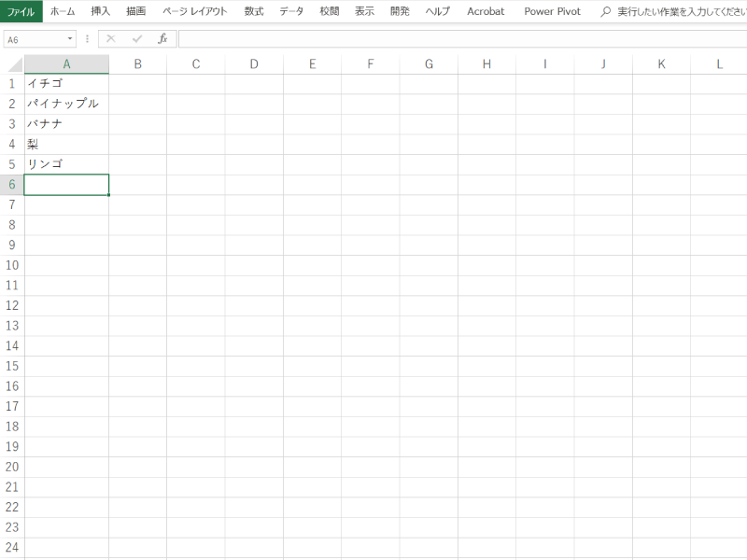Open the 開発 ribbon tab
The width and height of the screenshot is (747, 560).
400,12
